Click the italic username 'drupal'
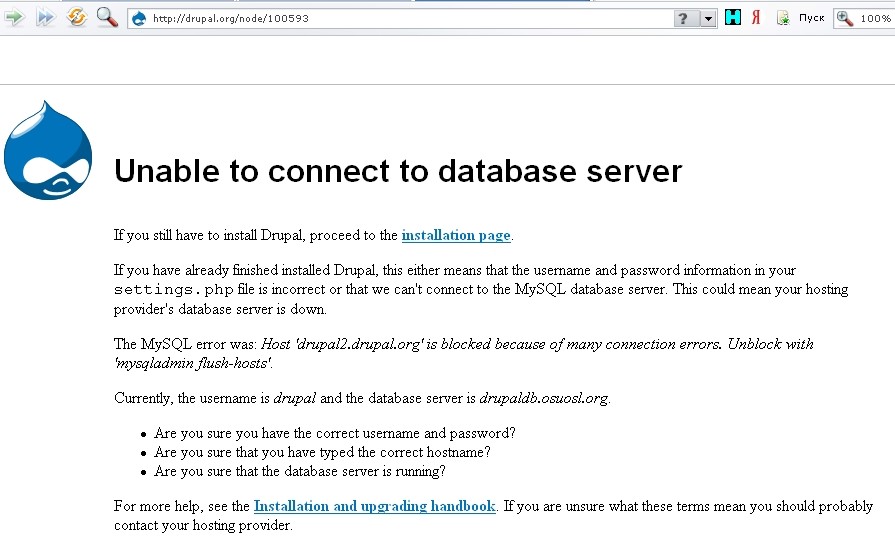Screen dimensions: 895x546 [x=295, y=398]
